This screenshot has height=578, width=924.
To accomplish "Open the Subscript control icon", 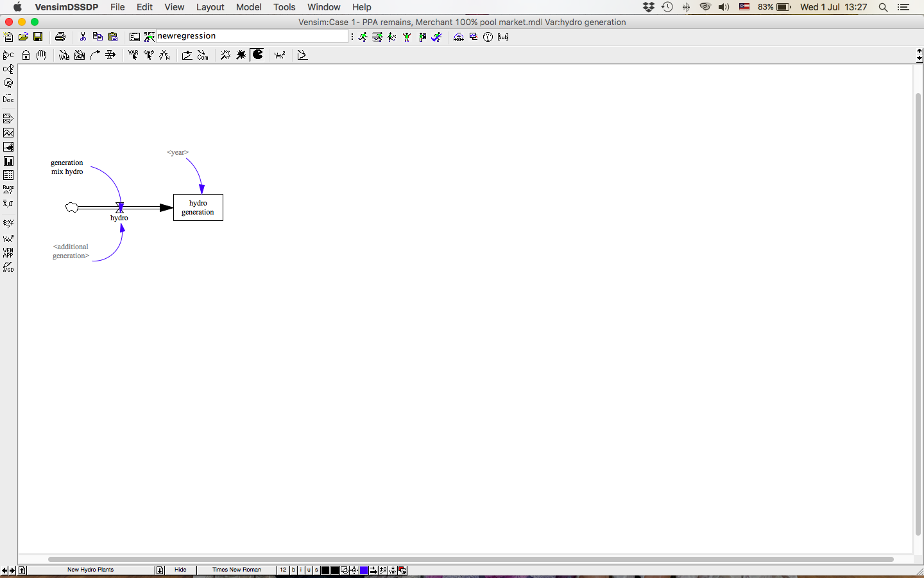I will tap(503, 37).
